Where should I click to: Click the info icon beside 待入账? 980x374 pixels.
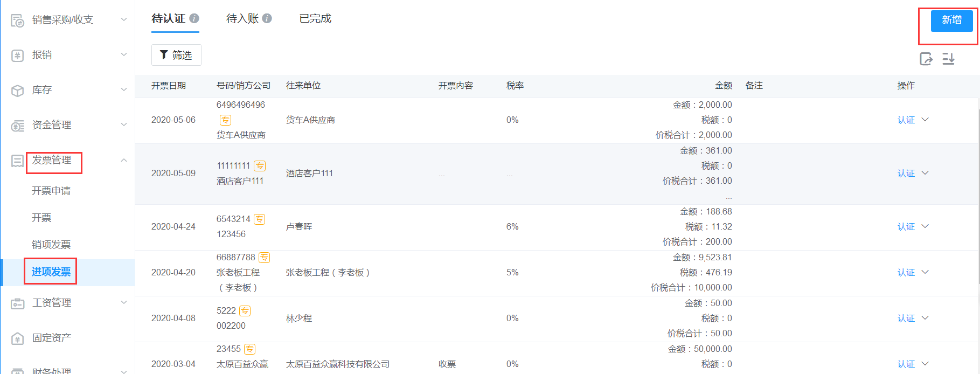[x=267, y=18]
